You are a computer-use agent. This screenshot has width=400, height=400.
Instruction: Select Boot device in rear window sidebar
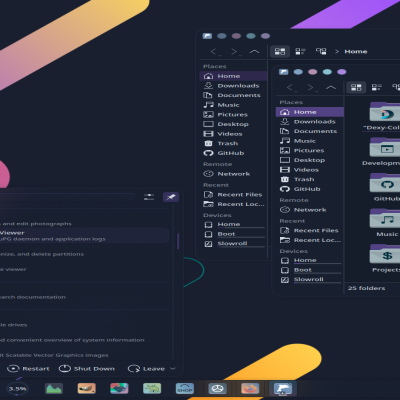point(233,234)
